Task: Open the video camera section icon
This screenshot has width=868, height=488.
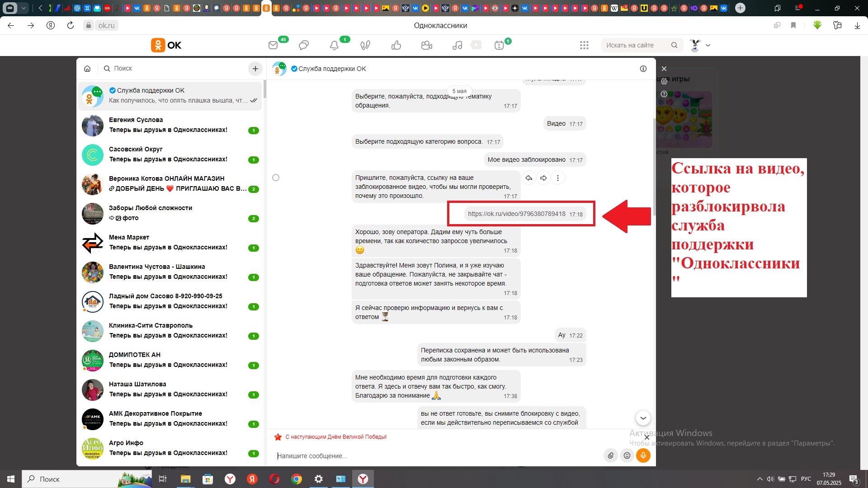Action: (427, 45)
